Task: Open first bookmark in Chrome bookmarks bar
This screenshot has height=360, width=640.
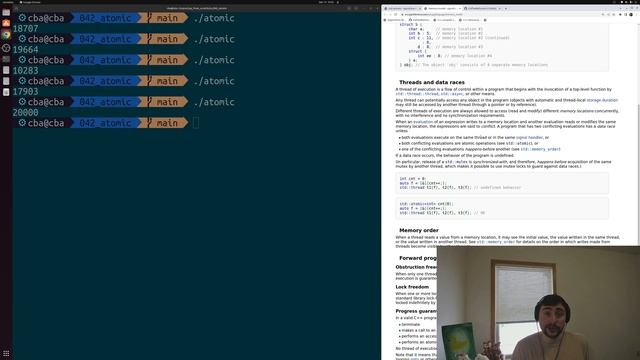Action: (x=395, y=20)
